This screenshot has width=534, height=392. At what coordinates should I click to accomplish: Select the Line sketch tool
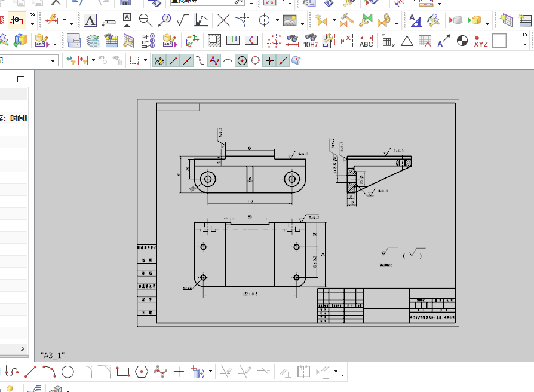tap(30, 372)
